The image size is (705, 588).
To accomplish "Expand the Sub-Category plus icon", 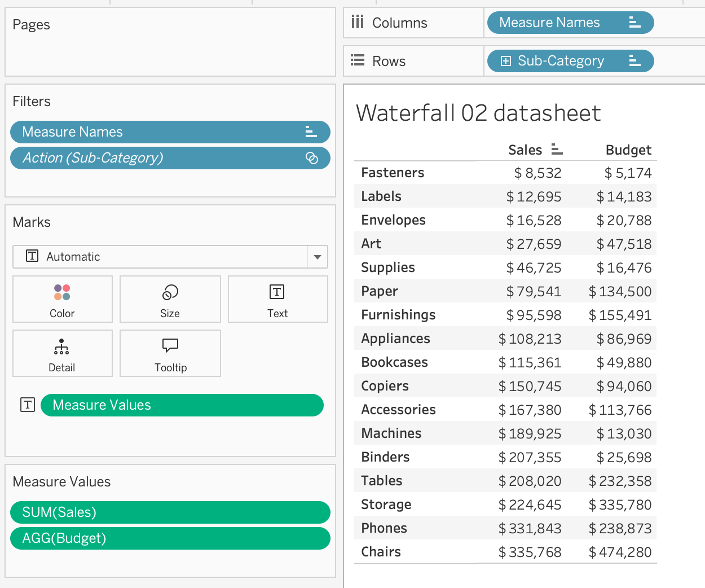I will click(506, 61).
